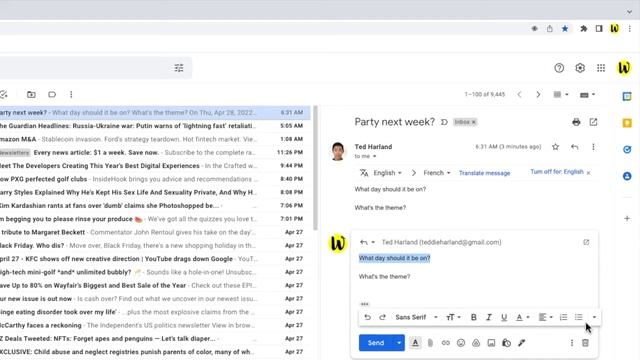Change the target language French dropdown
The height and width of the screenshot is (360, 640).
coord(437,173)
